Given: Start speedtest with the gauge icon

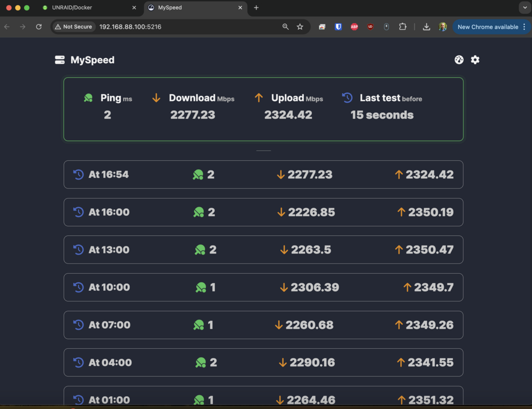Looking at the screenshot, I should pos(459,60).
